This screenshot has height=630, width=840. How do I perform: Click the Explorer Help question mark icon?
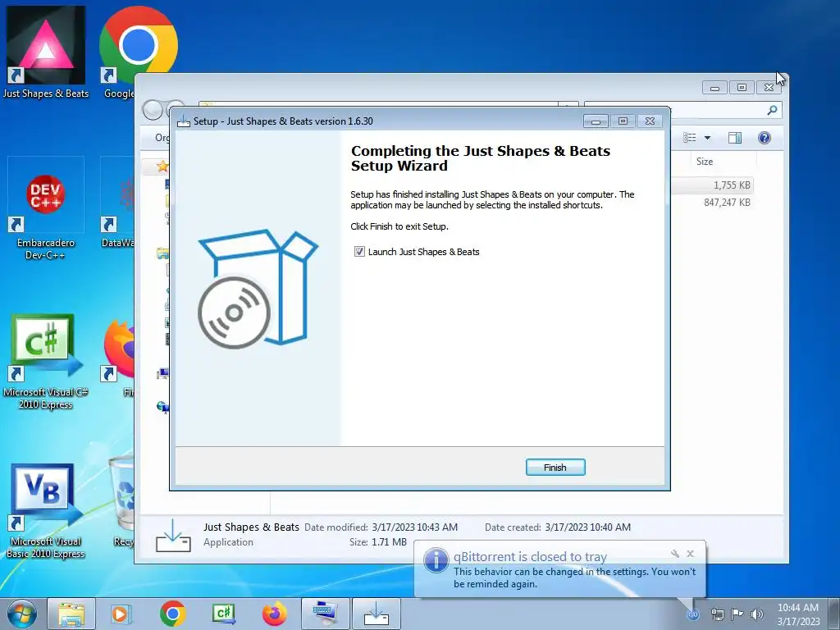click(x=765, y=138)
